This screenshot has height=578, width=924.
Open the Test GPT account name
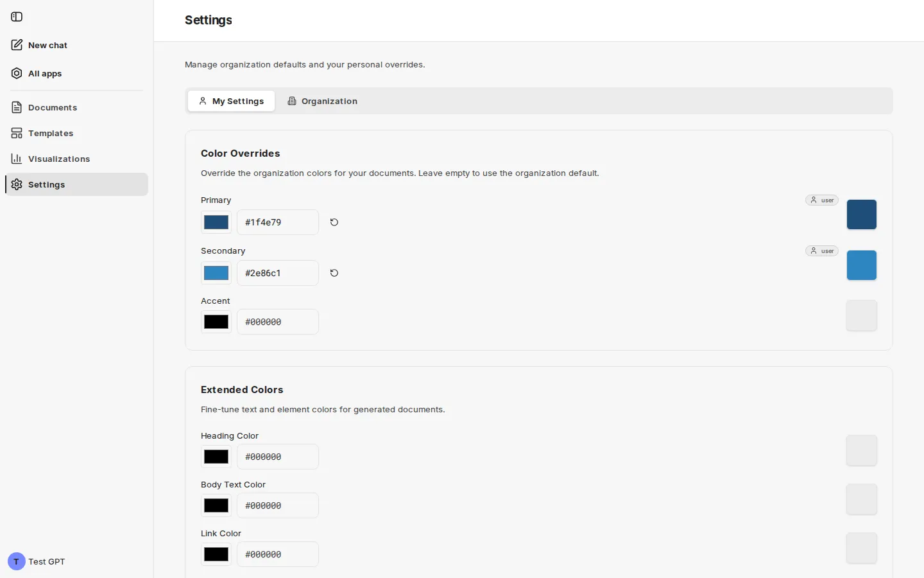pos(47,561)
